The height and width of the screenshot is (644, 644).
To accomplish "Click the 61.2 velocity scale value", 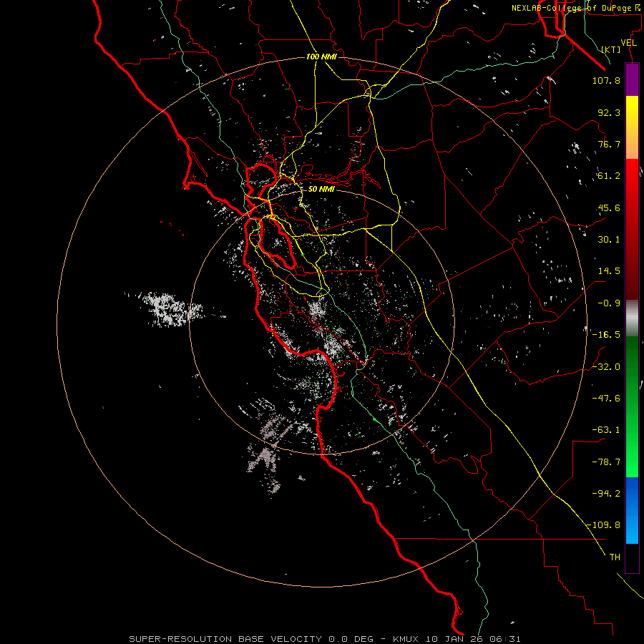I will click(x=609, y=176).
